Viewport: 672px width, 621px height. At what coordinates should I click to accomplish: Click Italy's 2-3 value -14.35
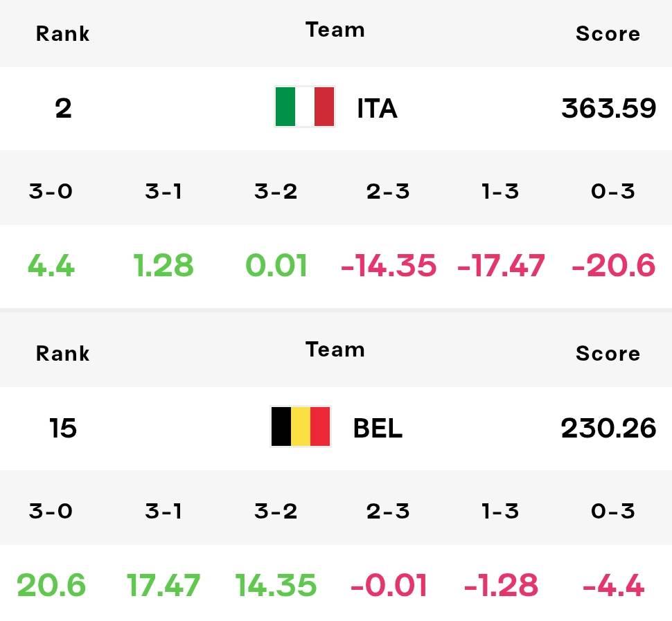388,265
